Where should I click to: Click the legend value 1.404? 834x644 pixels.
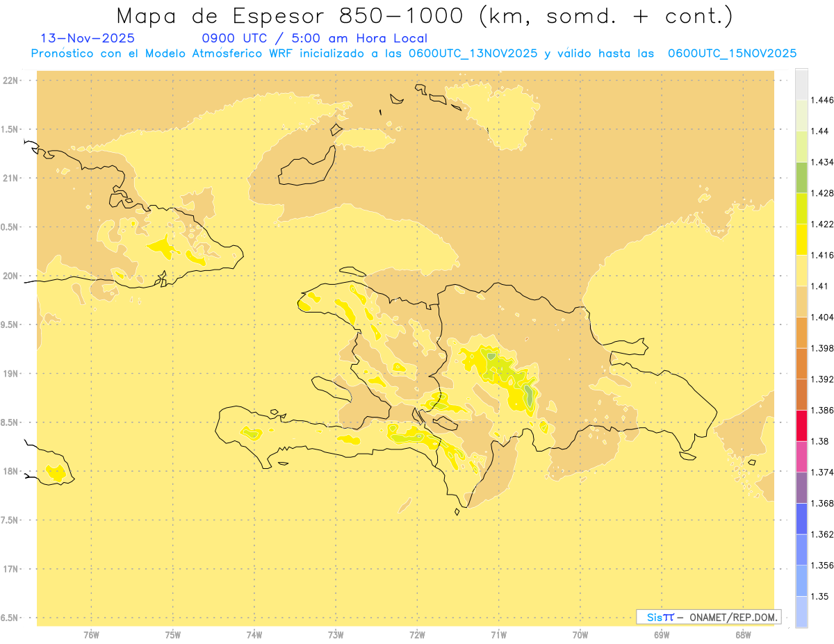tap(822, 317)
